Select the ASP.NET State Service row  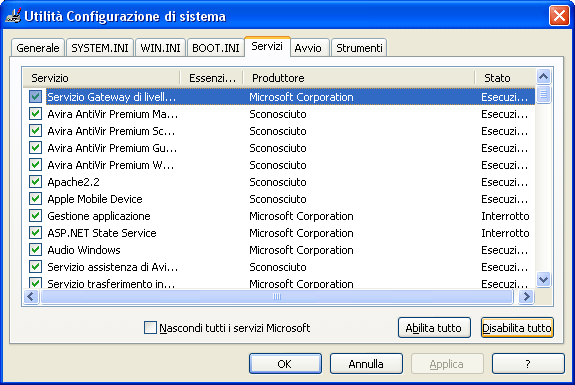(279, 233)
